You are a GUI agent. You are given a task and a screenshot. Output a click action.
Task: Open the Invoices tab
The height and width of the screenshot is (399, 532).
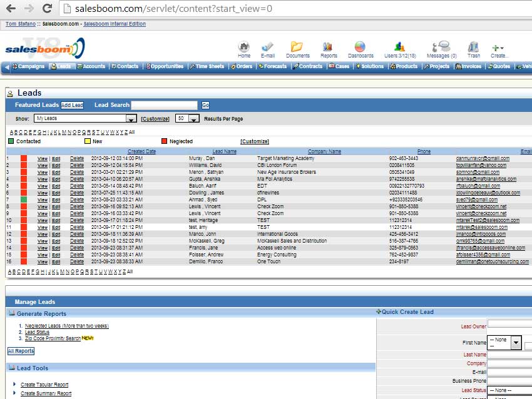(469, 66)
